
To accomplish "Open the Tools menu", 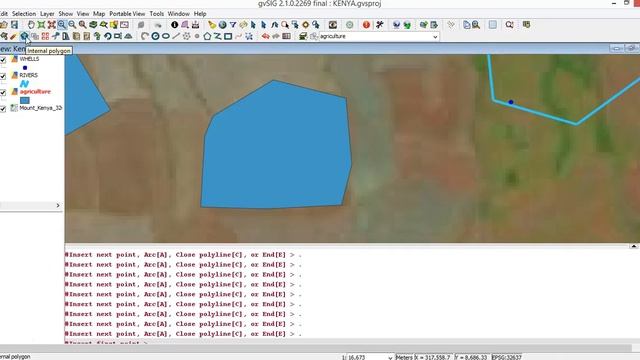I will (156, 13).
